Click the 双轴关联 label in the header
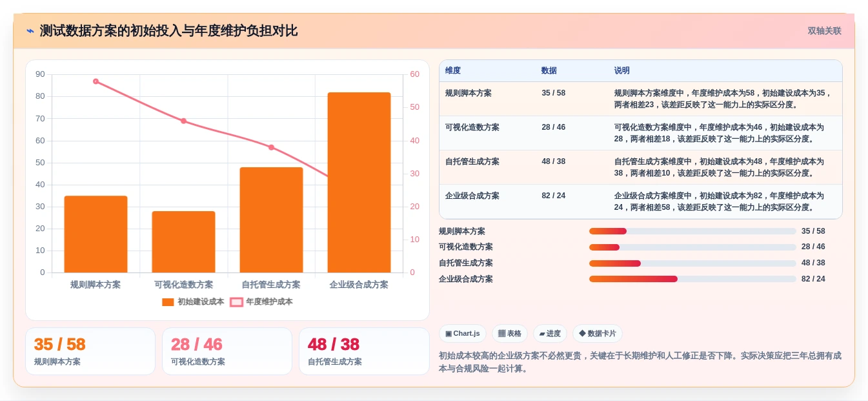This screenshot has height=401, width=868. click(x=824, y=31)
